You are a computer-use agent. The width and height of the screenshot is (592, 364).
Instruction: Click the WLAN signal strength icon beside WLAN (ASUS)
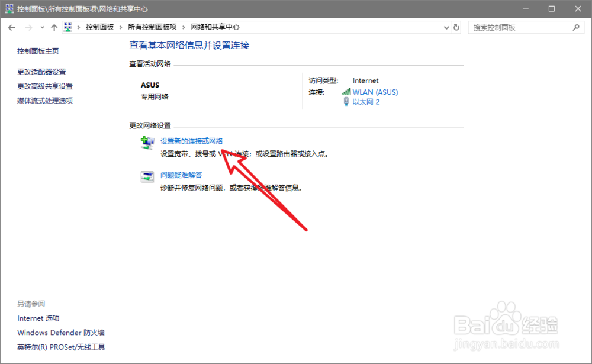tap(347, 92)
